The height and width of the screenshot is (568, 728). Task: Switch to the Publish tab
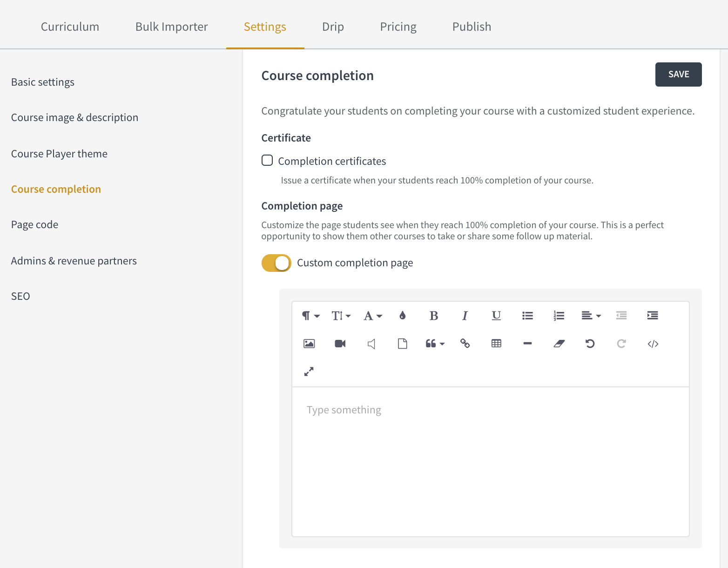coord(472,27)
